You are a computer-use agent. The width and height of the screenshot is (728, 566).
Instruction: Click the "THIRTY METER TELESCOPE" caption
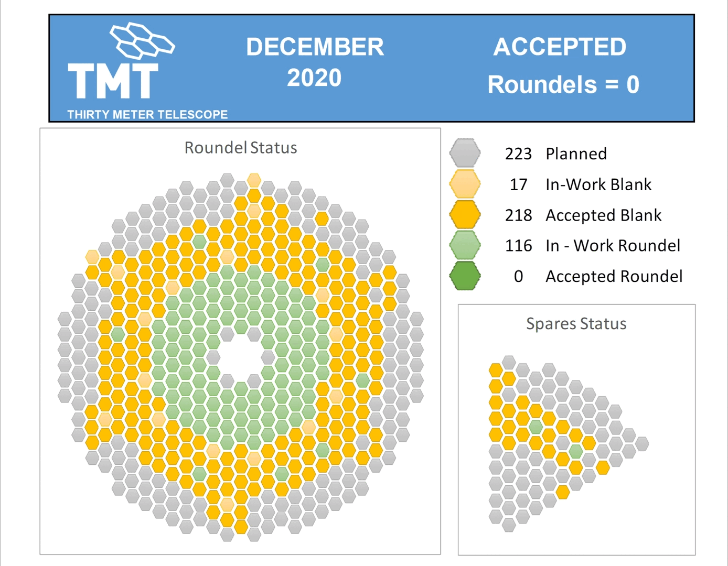[147, 115]
